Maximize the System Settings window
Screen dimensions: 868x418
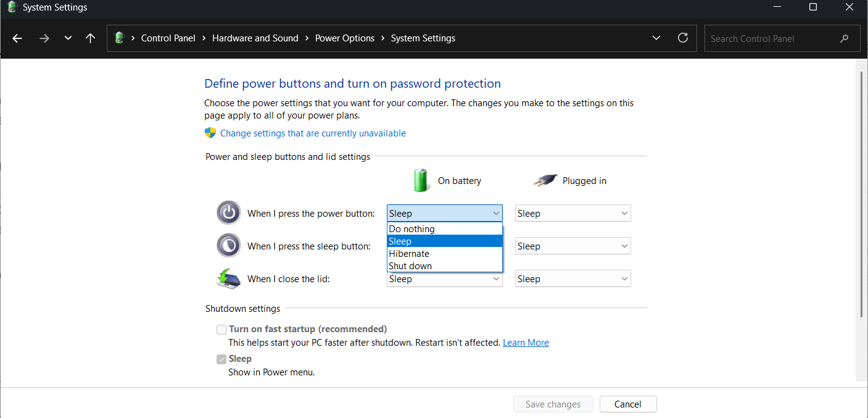(x=813, y=7)
